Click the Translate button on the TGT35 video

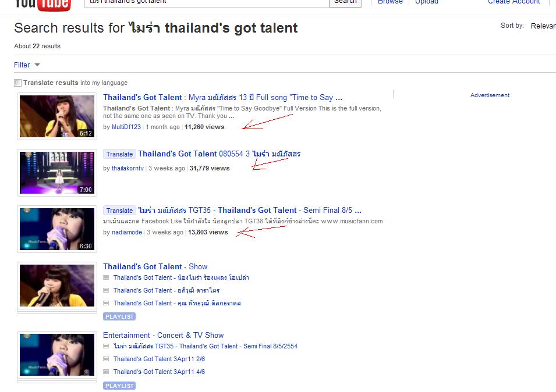[x=119, y=211]
